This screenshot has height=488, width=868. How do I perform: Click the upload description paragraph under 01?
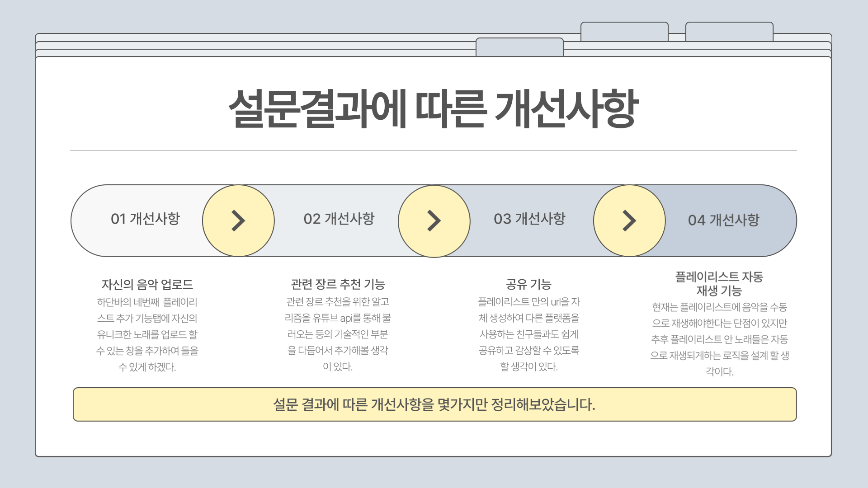tap(147, 334)
